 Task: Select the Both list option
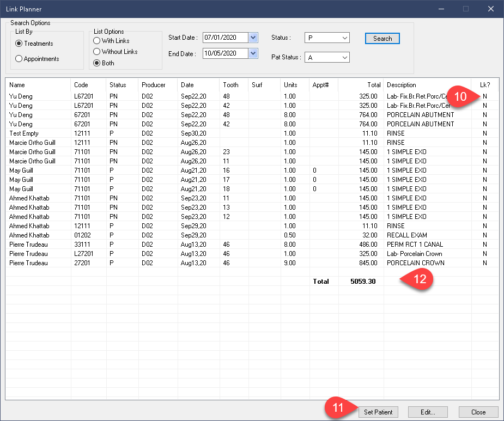(x=97, y=63)
